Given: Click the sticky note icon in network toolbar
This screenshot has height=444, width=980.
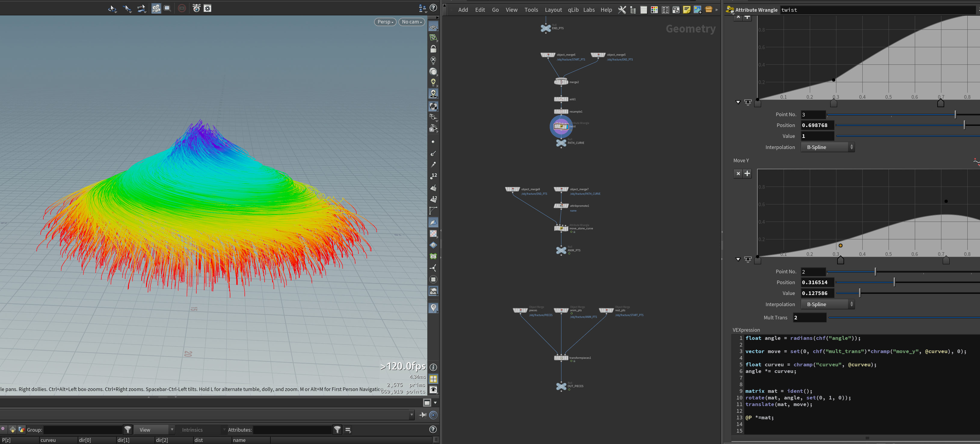Looking at the screenshot, I should tap(687, 10).
